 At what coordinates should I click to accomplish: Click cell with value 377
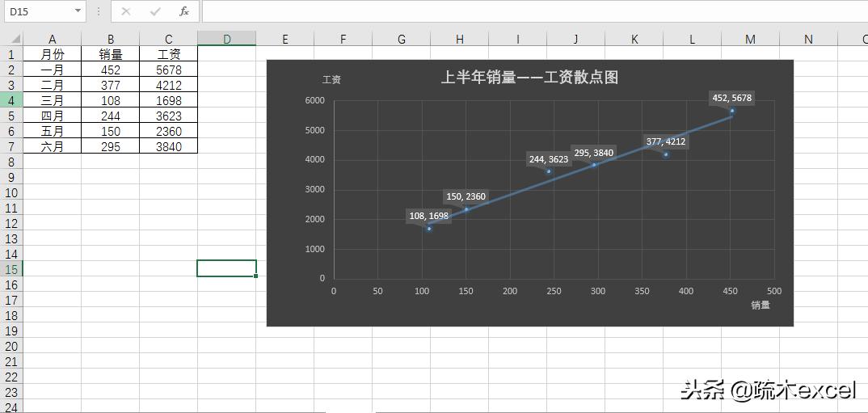(111, 85)
